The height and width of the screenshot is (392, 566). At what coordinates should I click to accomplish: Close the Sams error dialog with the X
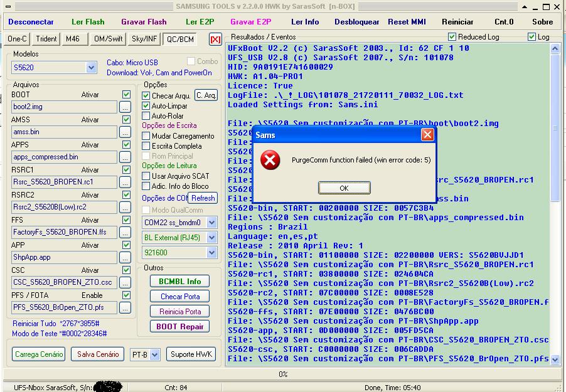pyautogui.click(x=427, y=135)
